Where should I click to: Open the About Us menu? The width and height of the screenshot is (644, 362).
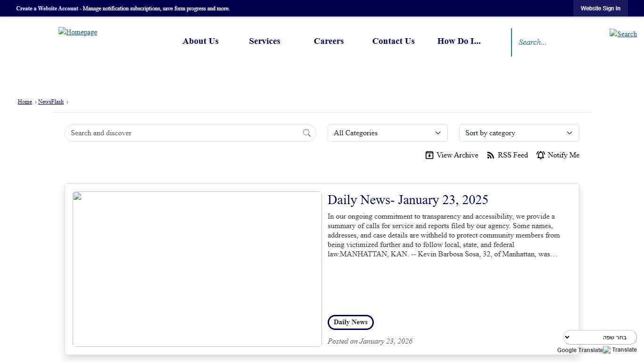200,41
